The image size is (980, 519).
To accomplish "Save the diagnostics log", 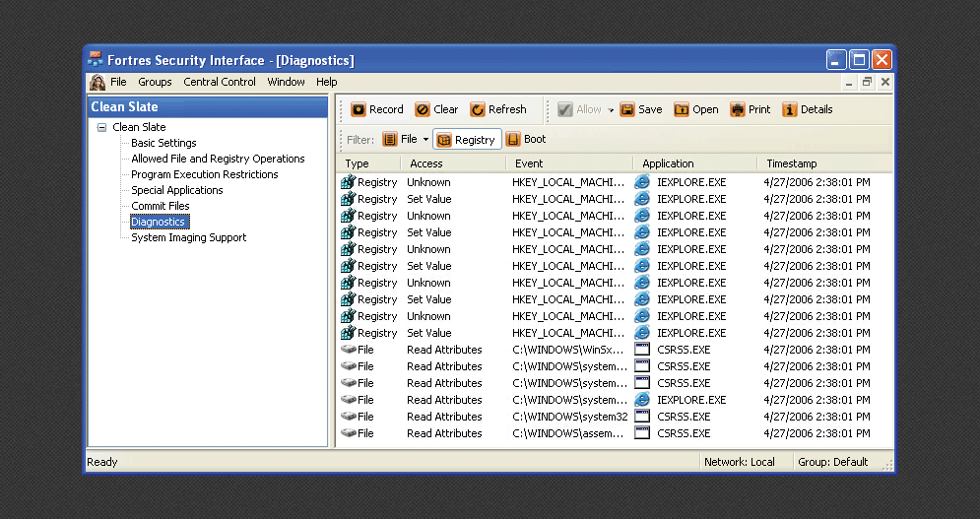I will [x=640, y=109].
